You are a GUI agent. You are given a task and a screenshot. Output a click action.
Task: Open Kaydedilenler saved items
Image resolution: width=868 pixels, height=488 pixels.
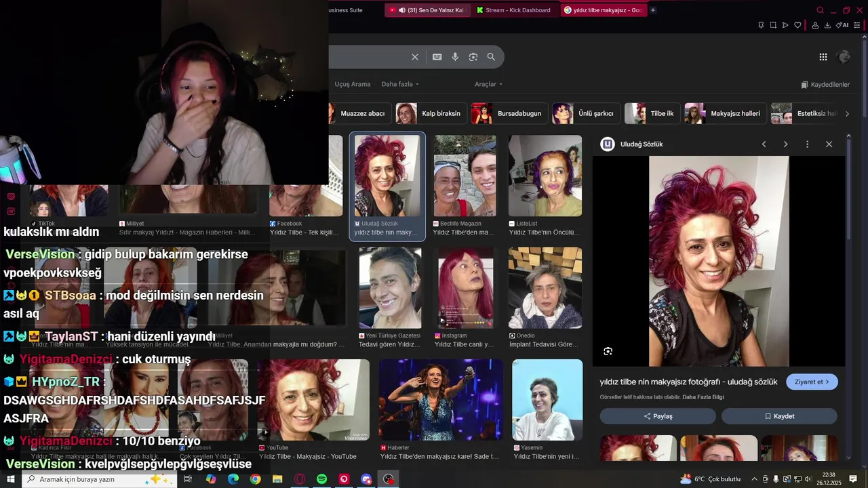point(825,85)
